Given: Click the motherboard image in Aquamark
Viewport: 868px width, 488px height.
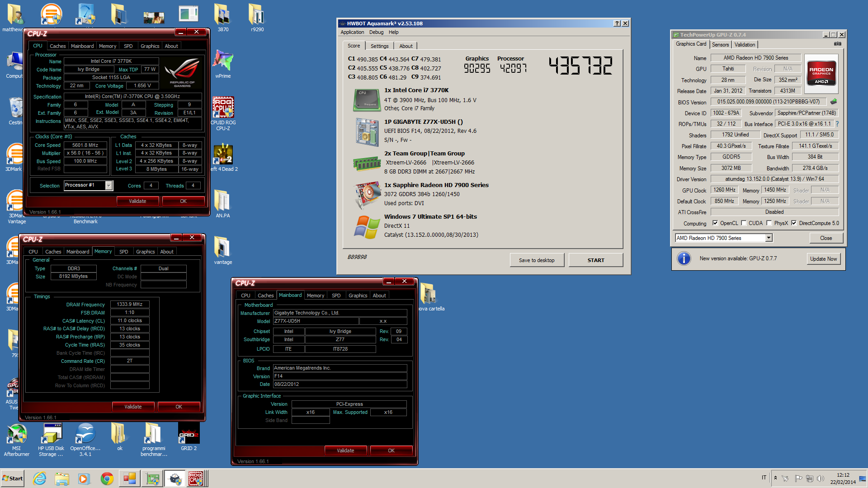Looking at the screenshot, I should click(x=367, y=131).
